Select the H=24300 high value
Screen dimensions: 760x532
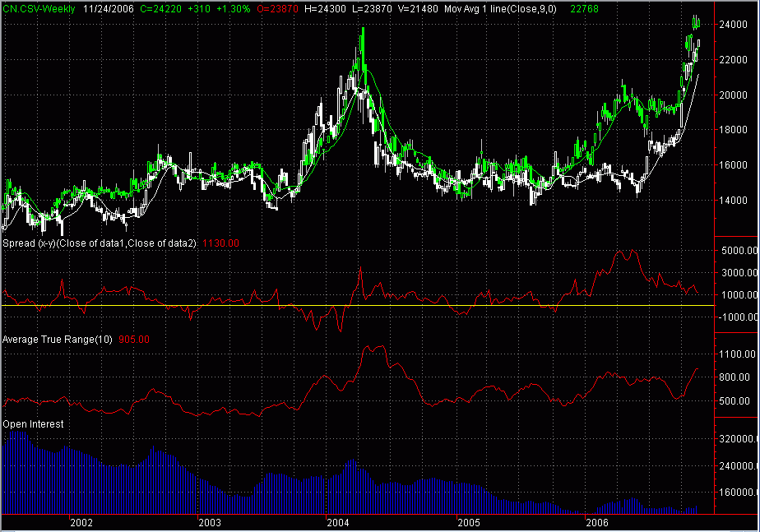click(x=325, y=9)
